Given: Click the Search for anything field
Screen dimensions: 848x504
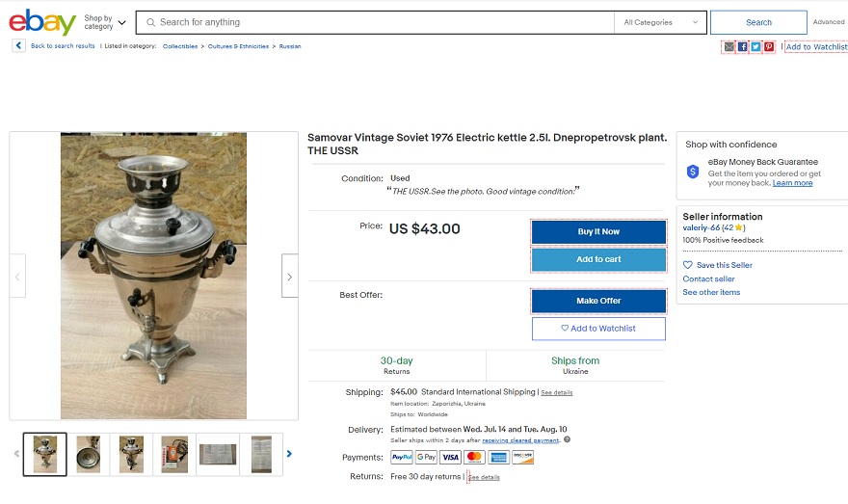Looking at the screenshot, I should (x=375, y=23).
